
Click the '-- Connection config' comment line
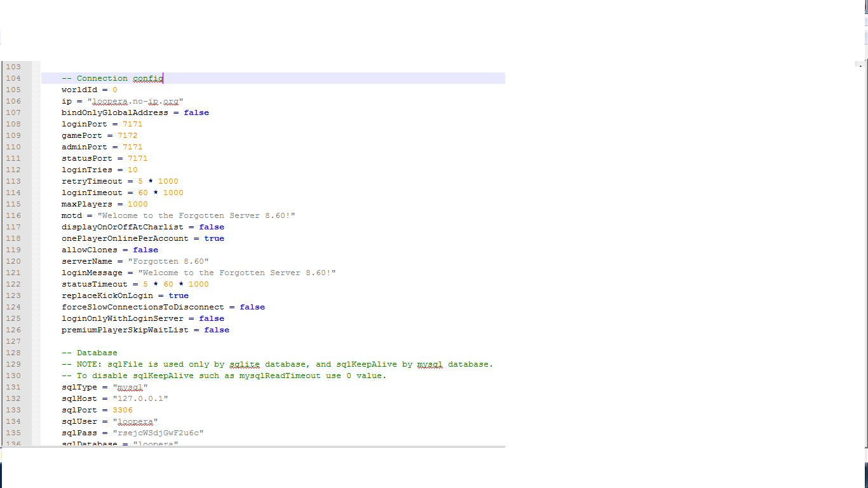tap(112, 78)
